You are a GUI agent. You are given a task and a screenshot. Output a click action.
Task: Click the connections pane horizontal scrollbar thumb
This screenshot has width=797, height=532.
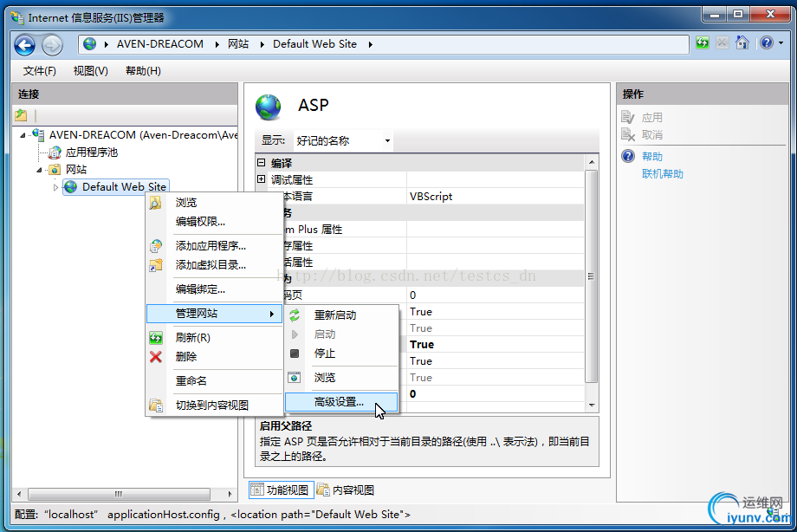pos(119,494)
